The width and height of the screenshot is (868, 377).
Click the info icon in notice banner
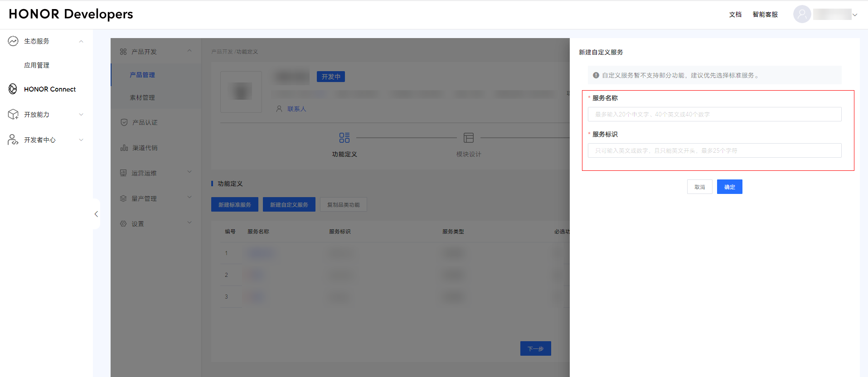tap(596, 75)
